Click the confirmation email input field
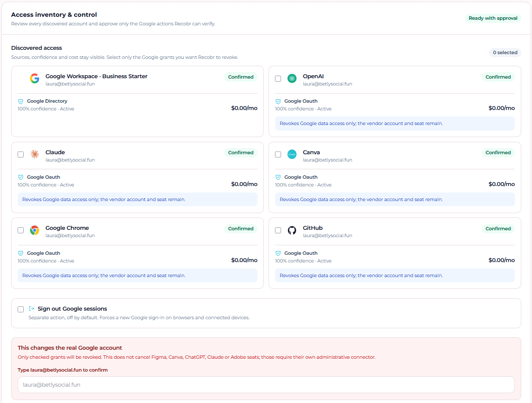532x403 pixels. (x=266, y=385)
